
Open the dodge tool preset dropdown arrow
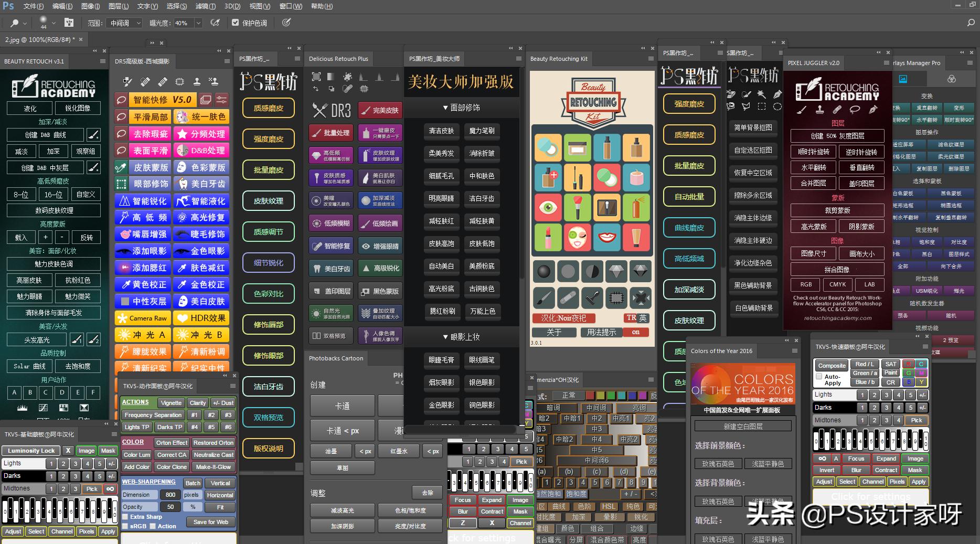point(25,23)
